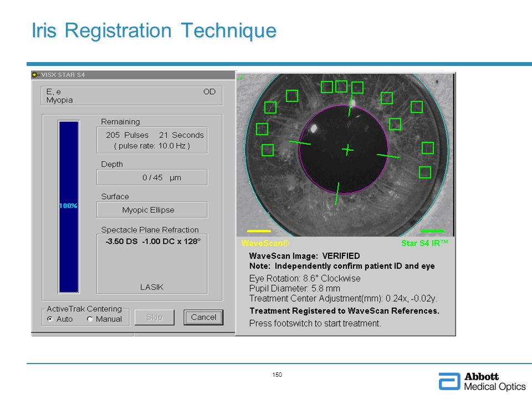Click the VISX STAR S4 title bar icon
The height and width of the screenshot is (399, 532).
(x=35, y=75)
